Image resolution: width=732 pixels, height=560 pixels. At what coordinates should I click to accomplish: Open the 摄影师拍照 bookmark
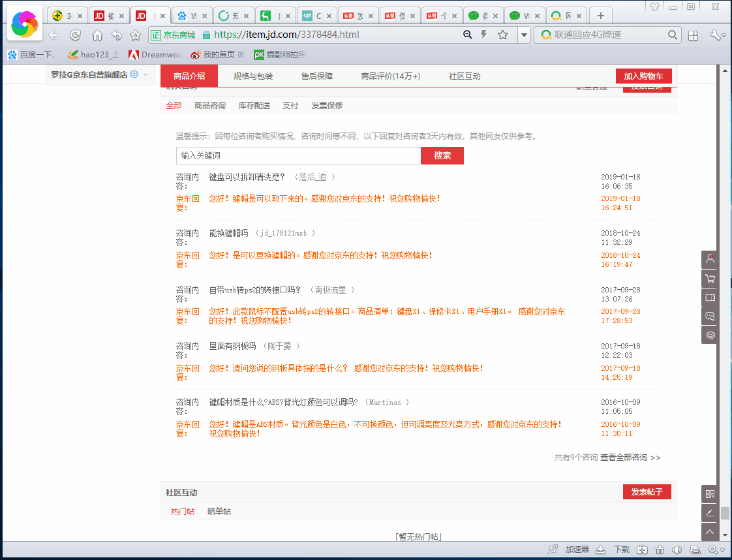pos(279,55)
